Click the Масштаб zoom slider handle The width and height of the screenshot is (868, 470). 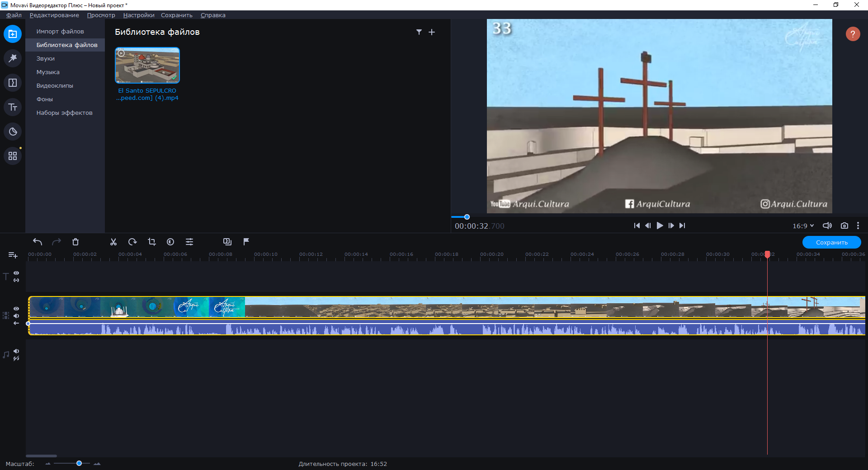tap(79, 463)
